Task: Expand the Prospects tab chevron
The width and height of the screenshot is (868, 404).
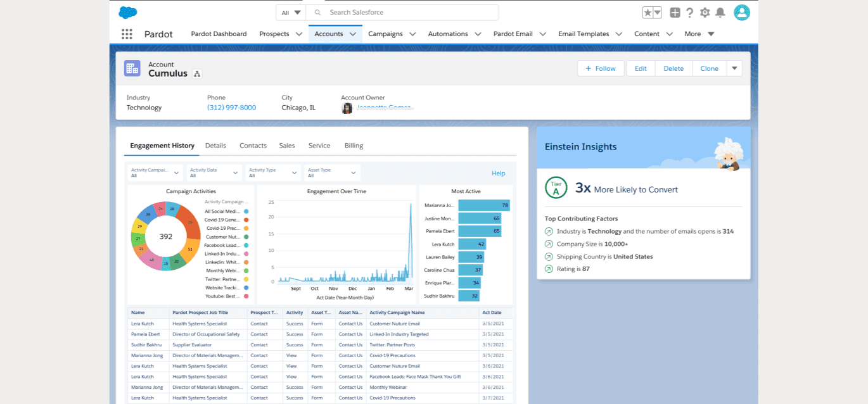Action: pyautogui.click(x=299, y=34)
